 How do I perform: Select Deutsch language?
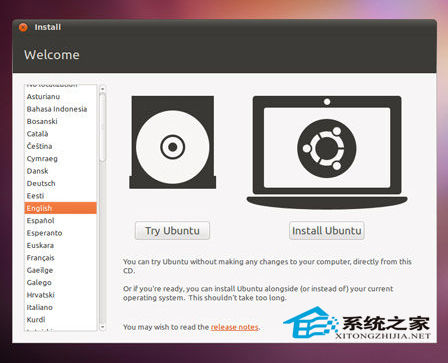(x=61, y=183)
